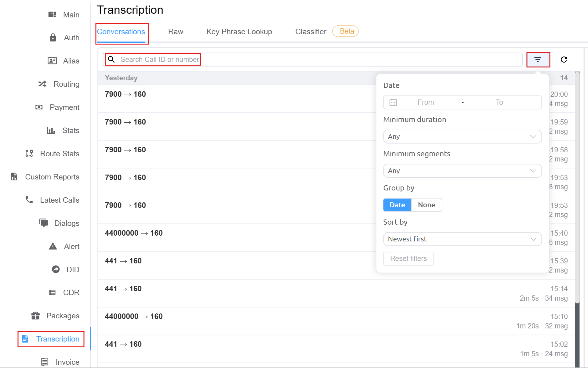Click the Auth lock icon

(53, 38)
